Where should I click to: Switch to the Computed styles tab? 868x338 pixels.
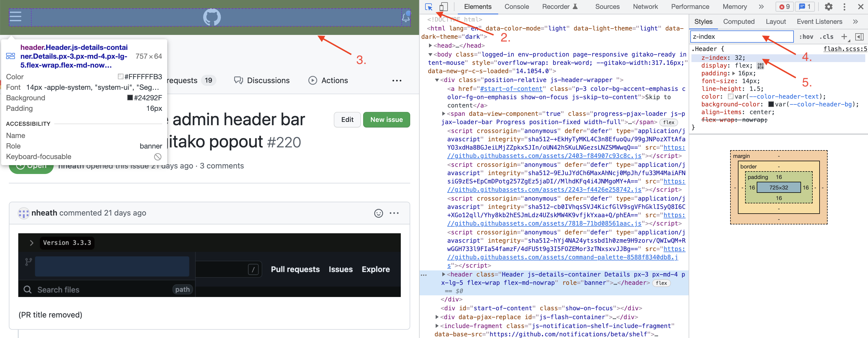click(739, 21)
